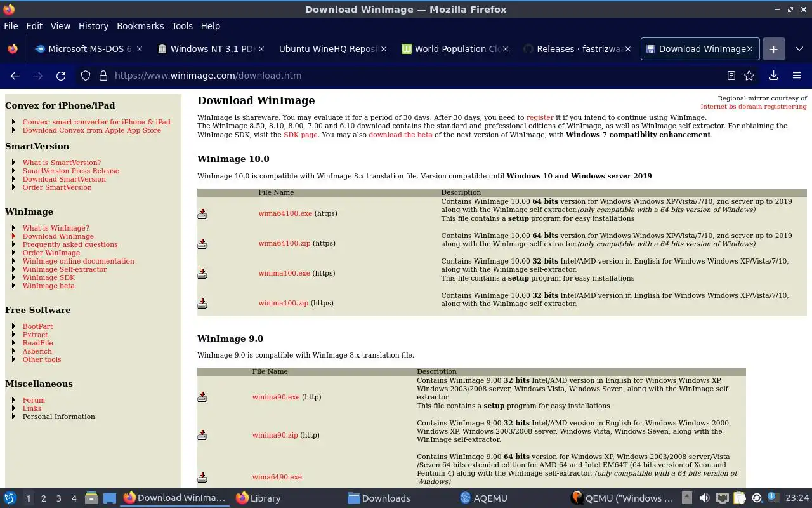Click download icon beside winima90.exe
Screen dimensions: 812x508
click(x=202, y=397)
